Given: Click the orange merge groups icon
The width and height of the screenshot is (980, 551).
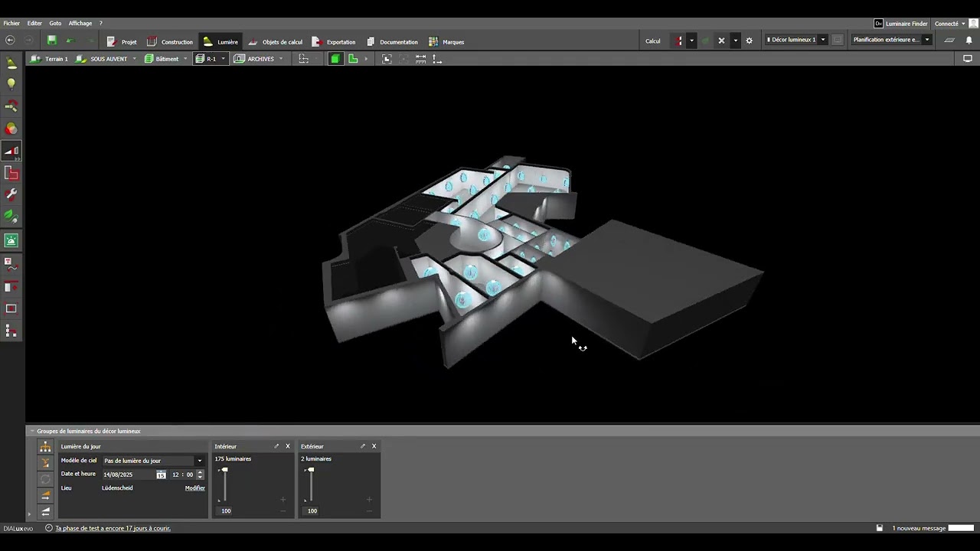Looking at the screenshot, I should click(x=45, y=464).
